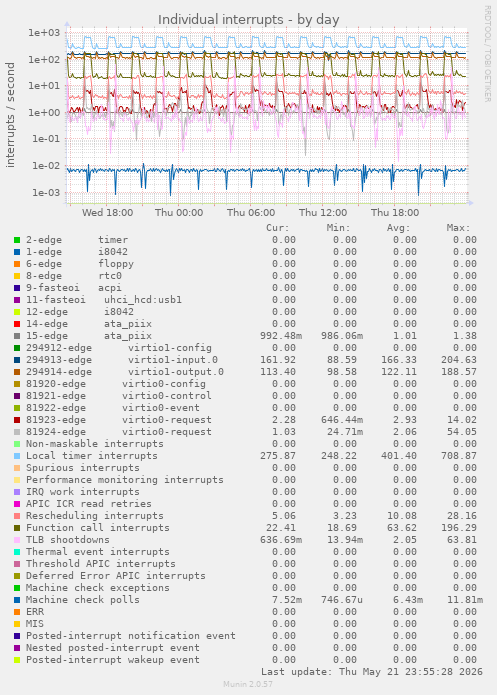Click the Function call interrupts olive swatch
The width and height of the screenshot is (497, 695).
[17, 528]
